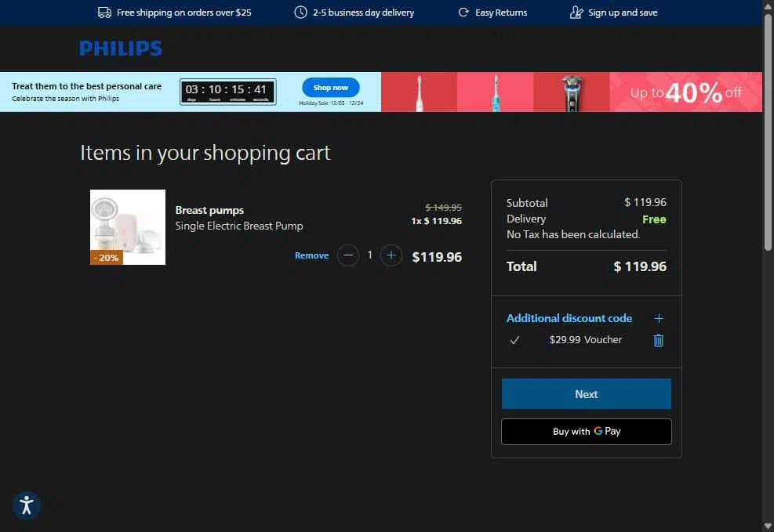774x532 pixels.
Task: Click the No Tax has been calculated note
Action: [x=573, y=235]
